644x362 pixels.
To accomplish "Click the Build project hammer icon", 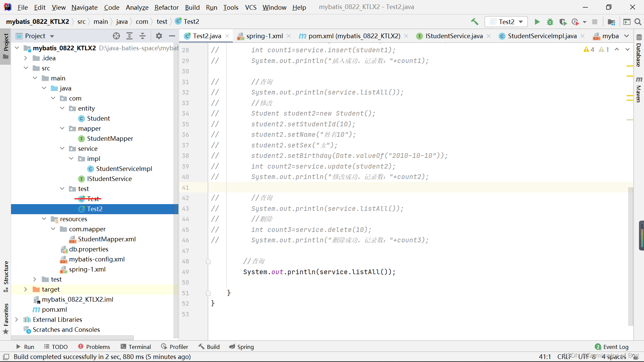I will tap(474, 22).
